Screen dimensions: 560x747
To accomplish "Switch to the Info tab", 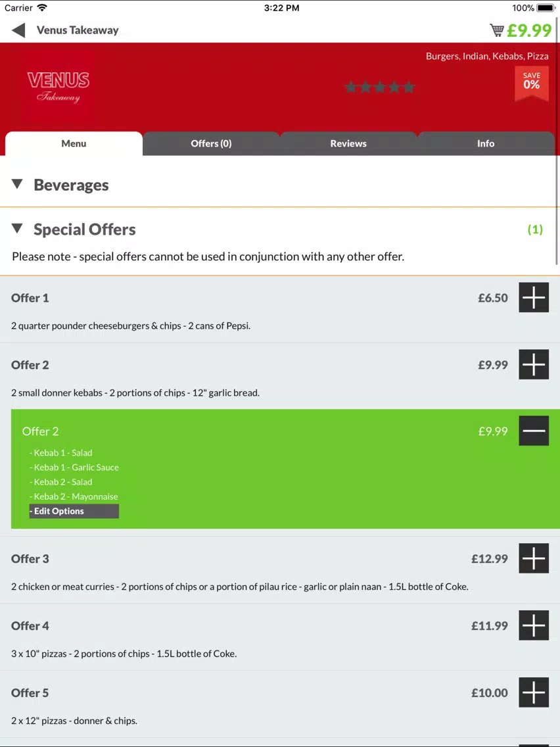I will (x=486, y=143).
